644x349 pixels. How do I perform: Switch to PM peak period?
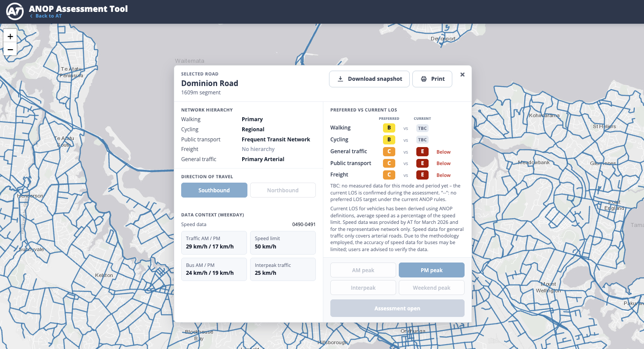coord(432,270)
